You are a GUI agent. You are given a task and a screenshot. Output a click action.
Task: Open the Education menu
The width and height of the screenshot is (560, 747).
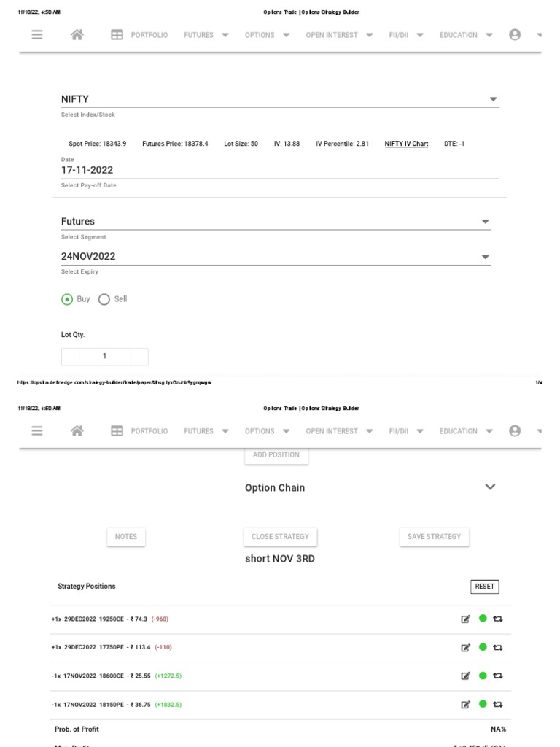click(x=466, y=35)
